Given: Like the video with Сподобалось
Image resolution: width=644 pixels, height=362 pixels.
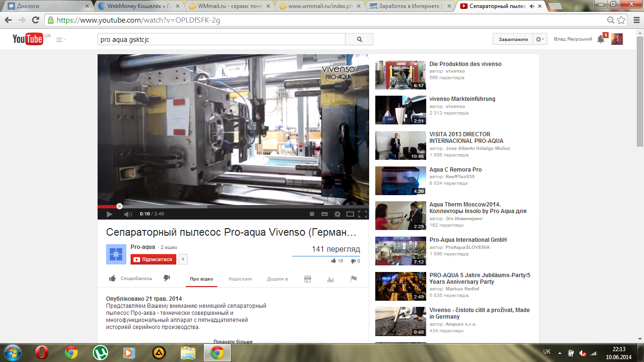Looking at the screenshot, I should [x=131, y=279].
